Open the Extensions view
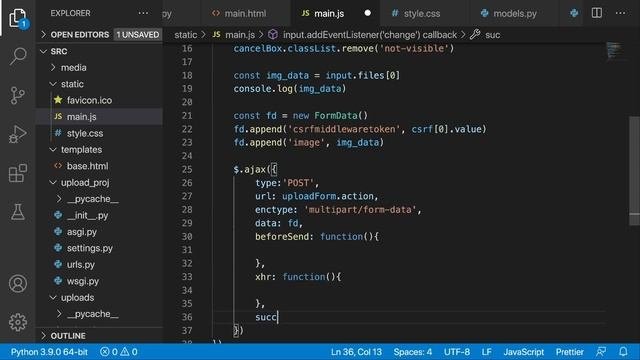 18,173
